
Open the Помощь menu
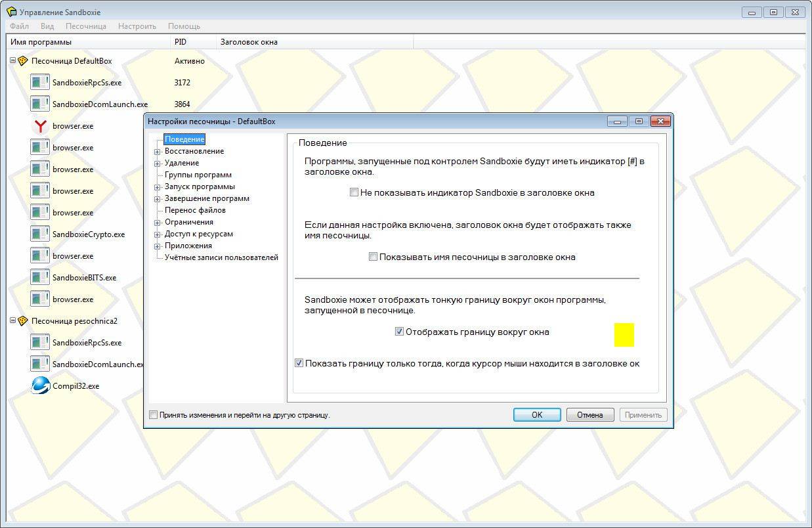click(184, 26)
